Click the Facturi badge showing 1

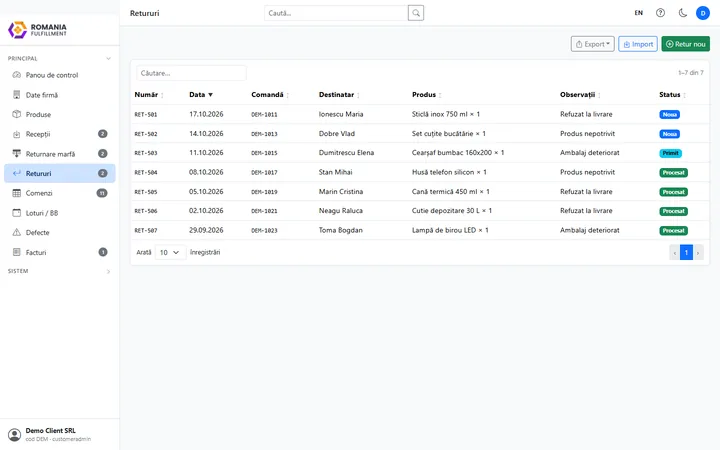coord(103,252)
